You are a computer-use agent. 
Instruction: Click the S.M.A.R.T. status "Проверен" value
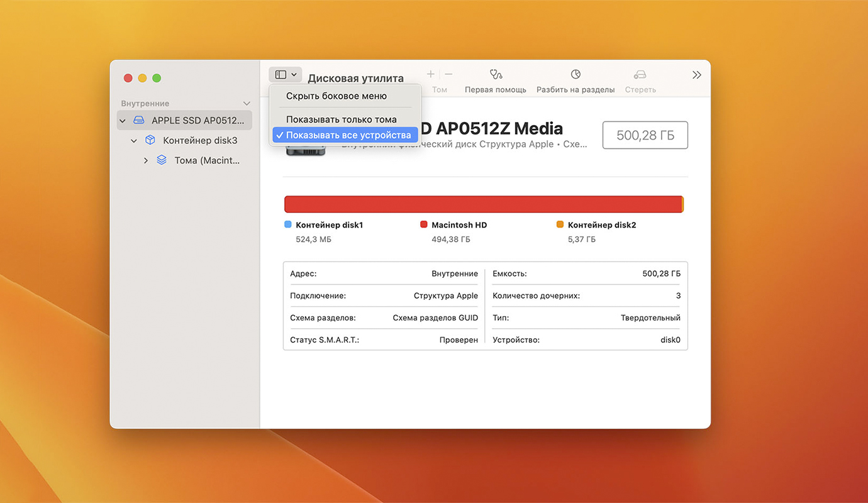click(x=459, y=340)
